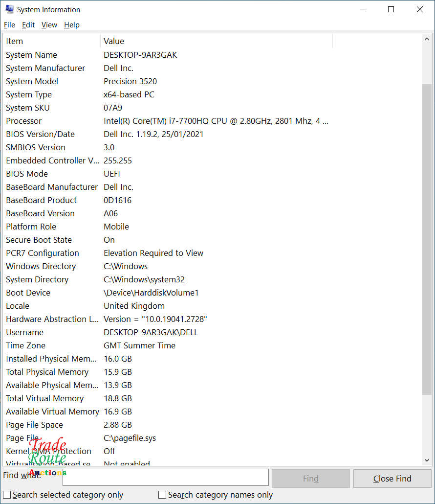Image resolution: width=435 pixels, height=504 pixels.
Task: Open the Edit menu
Action: coord(28,25)
